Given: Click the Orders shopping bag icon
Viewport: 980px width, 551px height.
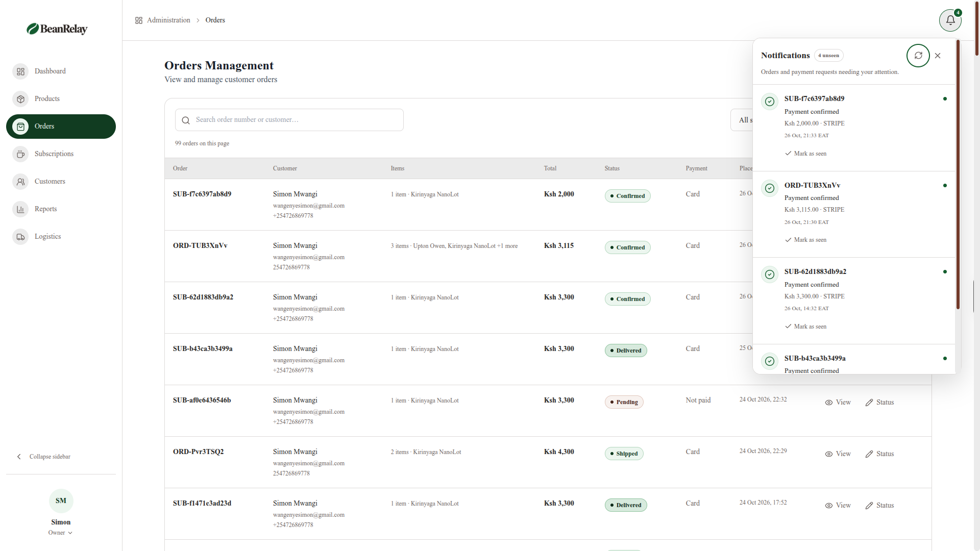Looking at the screenshot, I should [20, 127].
